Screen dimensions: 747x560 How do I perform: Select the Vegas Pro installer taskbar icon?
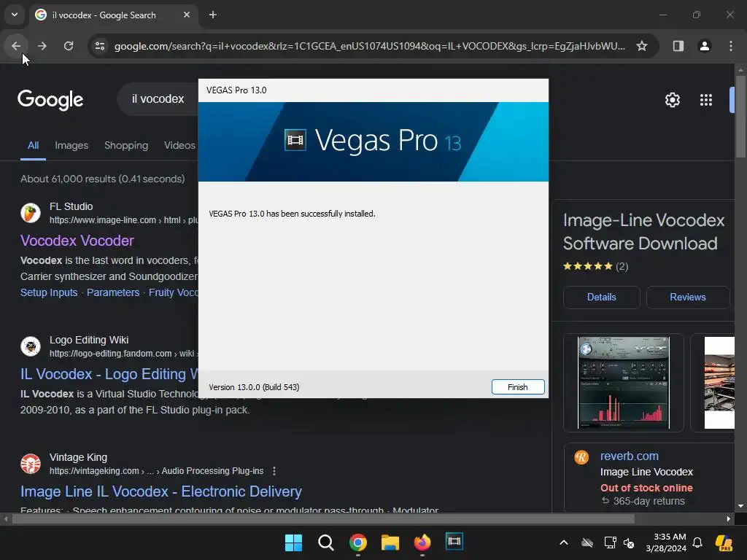[x=454, y=542]
